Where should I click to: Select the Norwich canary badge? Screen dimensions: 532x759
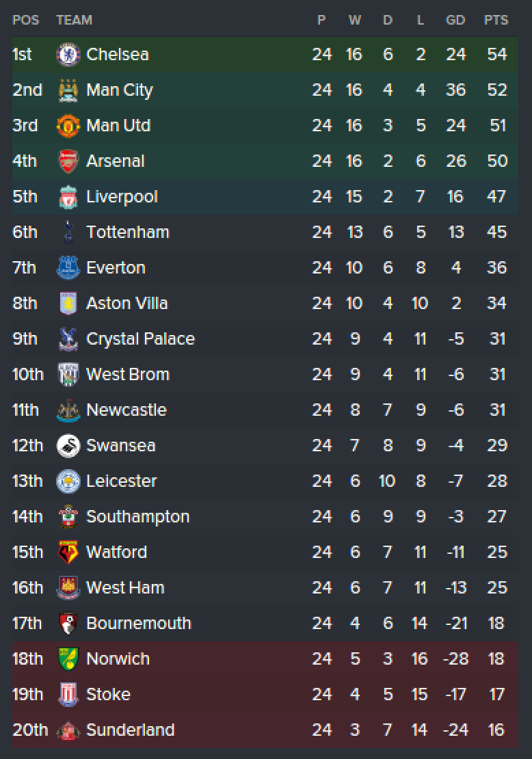(68, 658)
